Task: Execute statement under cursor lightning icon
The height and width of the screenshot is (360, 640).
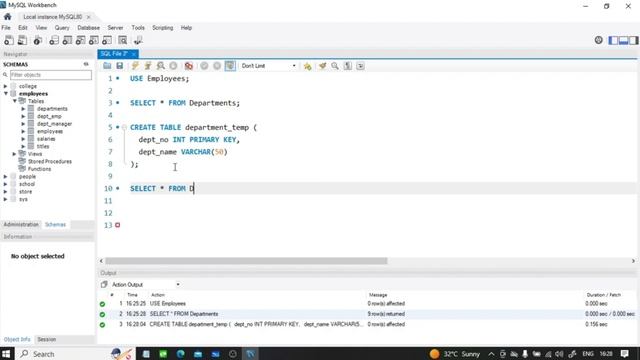Action: (148, 66)
